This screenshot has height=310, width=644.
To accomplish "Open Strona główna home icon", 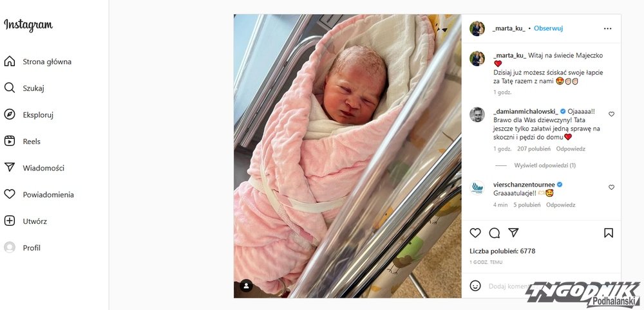I will (x=10, y=62).
